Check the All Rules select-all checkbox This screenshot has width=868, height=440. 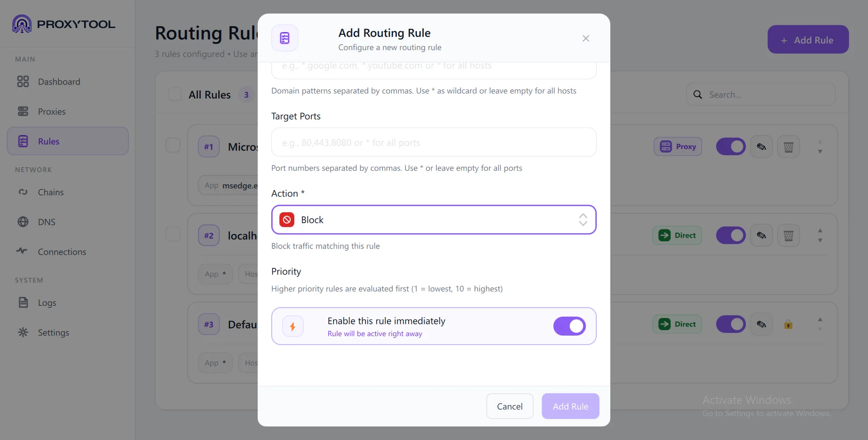click(175, 94)
